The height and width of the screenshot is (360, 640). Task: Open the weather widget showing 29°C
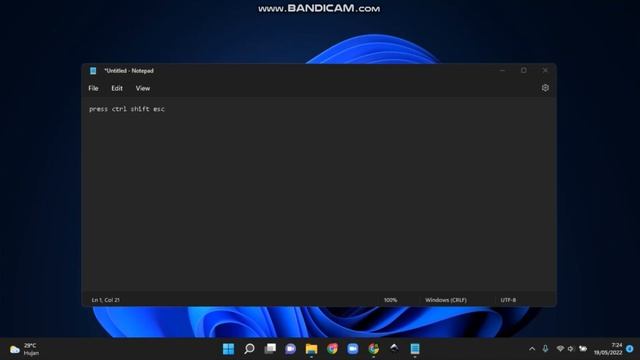[x=24, y=349]
